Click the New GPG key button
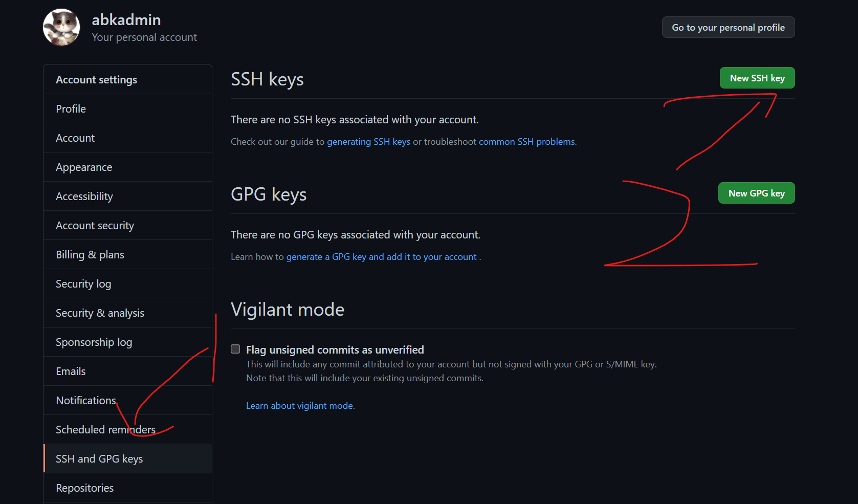 pos(757,193)
